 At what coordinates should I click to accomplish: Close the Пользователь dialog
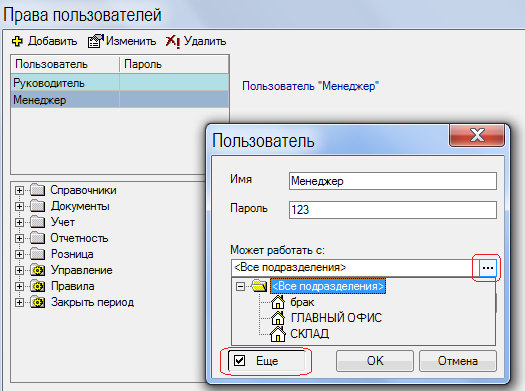[477, 135]
